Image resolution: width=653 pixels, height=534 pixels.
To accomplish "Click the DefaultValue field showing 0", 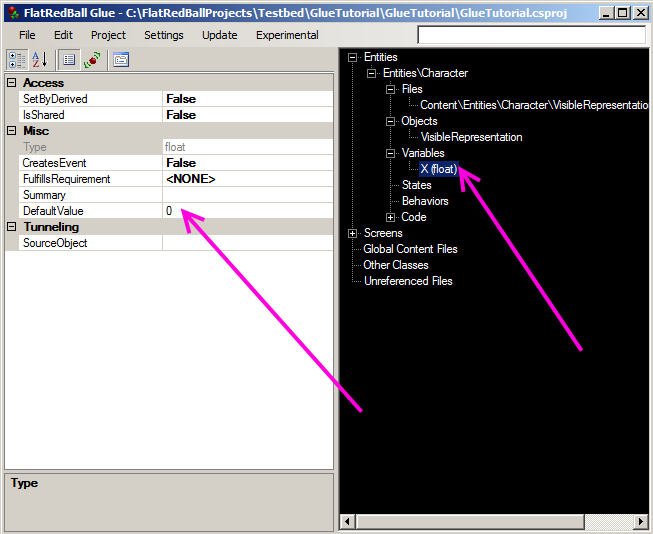I will 247,211.
